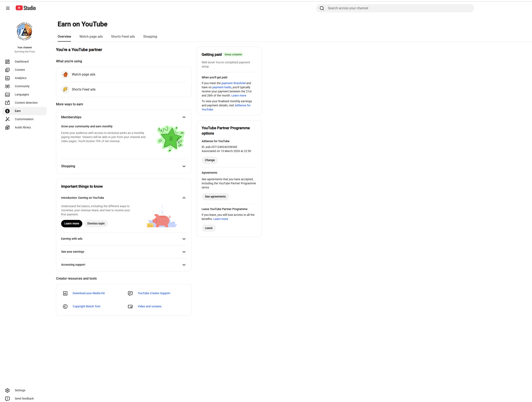The image size is (532, 402).
Task: Click the Send feedback icon
Action: tap(7, 398)
